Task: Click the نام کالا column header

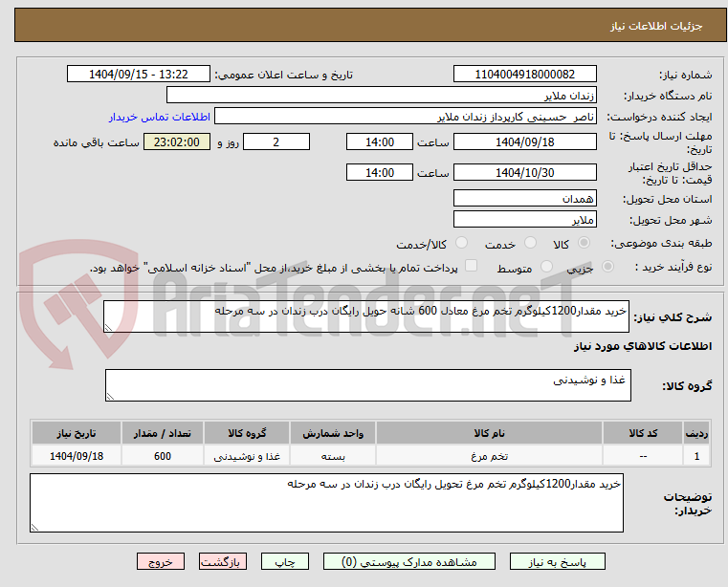Action: click(489, 433)
